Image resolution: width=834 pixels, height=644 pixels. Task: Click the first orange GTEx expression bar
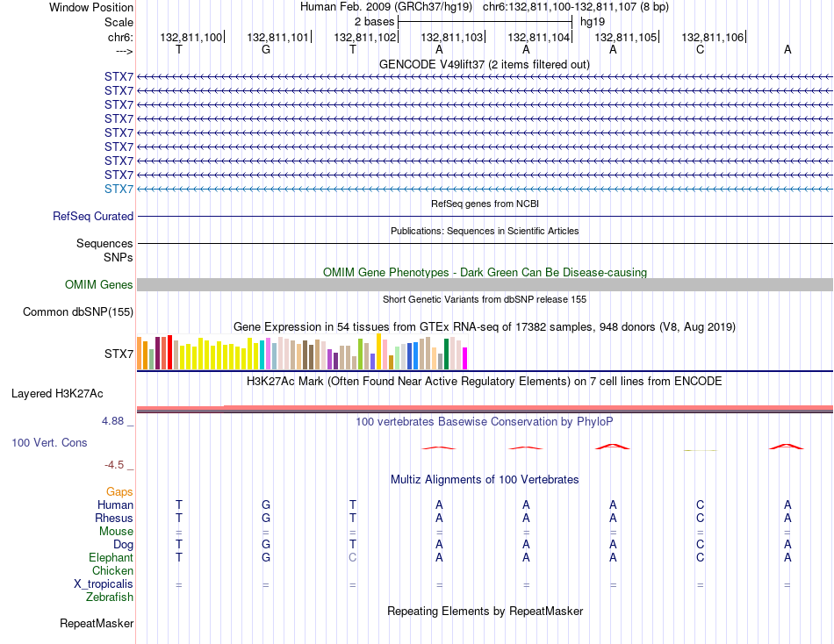pos(140,353)
